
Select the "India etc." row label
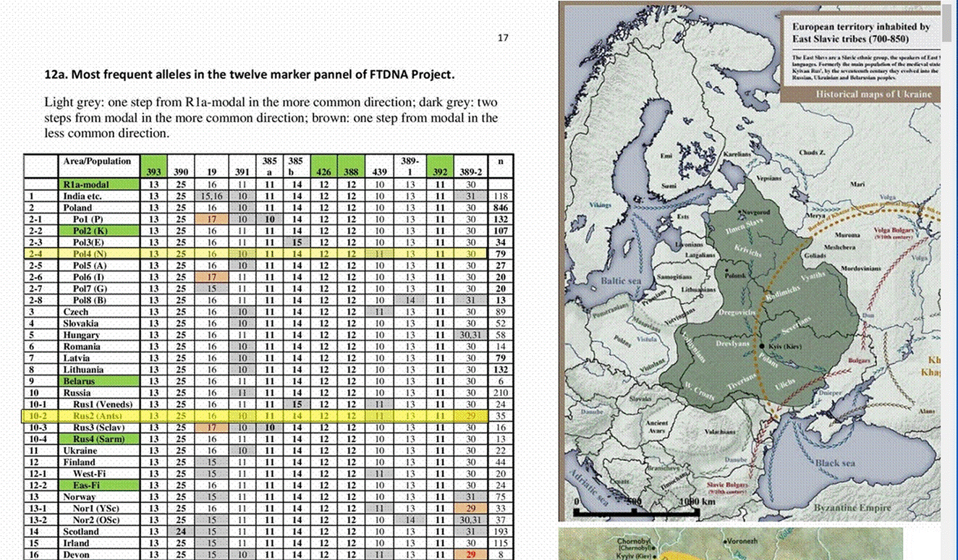click(x=82, y=196)
